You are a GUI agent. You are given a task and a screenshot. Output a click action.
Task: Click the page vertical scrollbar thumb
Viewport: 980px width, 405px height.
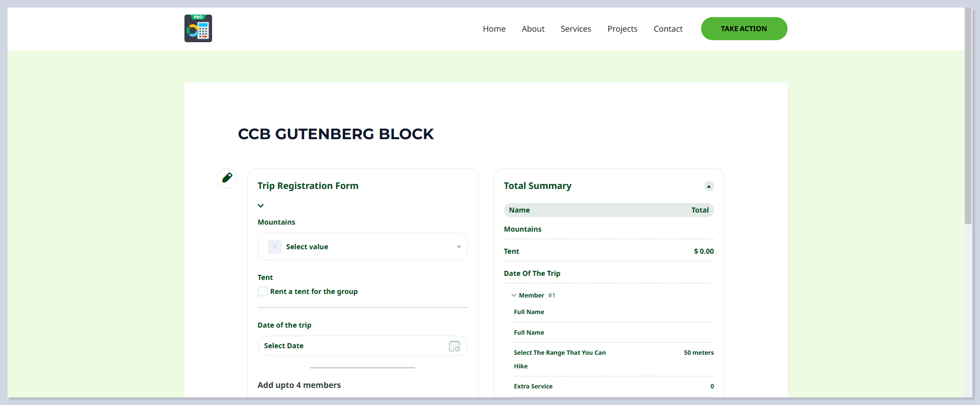[968, 116]
